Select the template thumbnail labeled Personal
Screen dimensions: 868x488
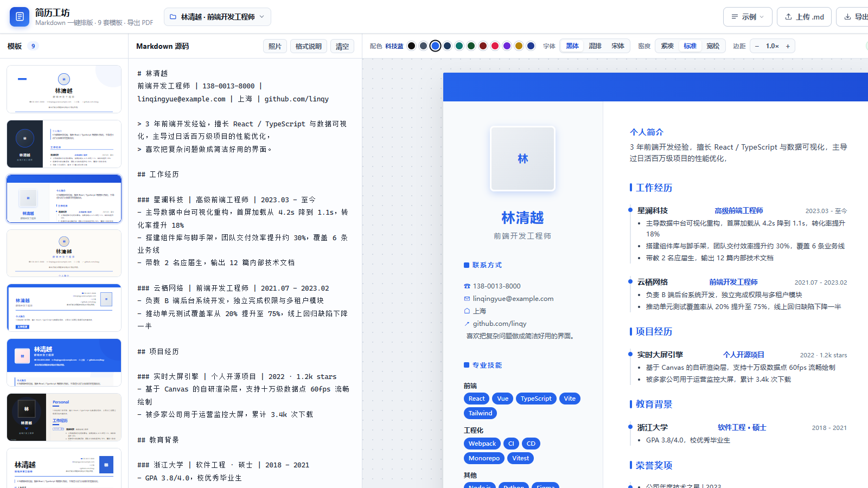tap(64, 417)
